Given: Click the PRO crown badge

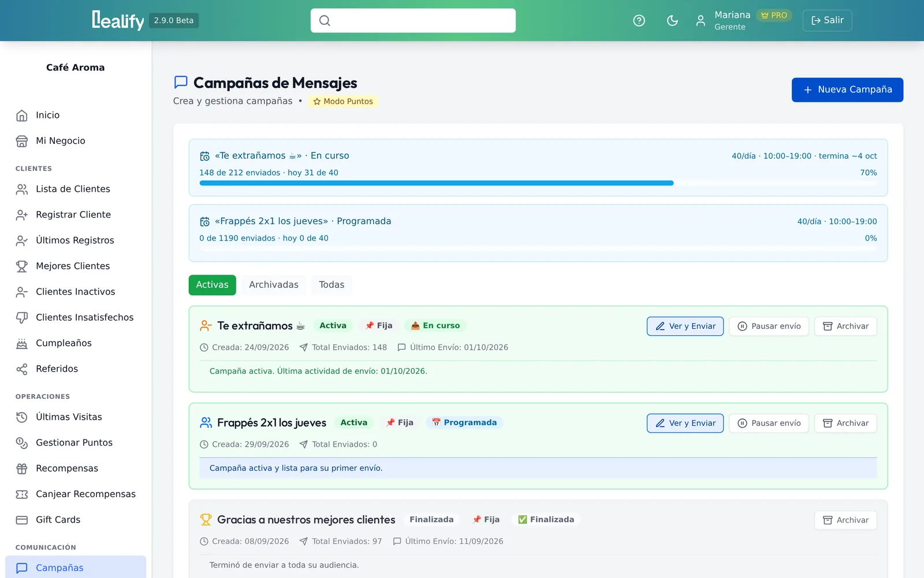Looking at the screenshot, I should click(774, 16).
